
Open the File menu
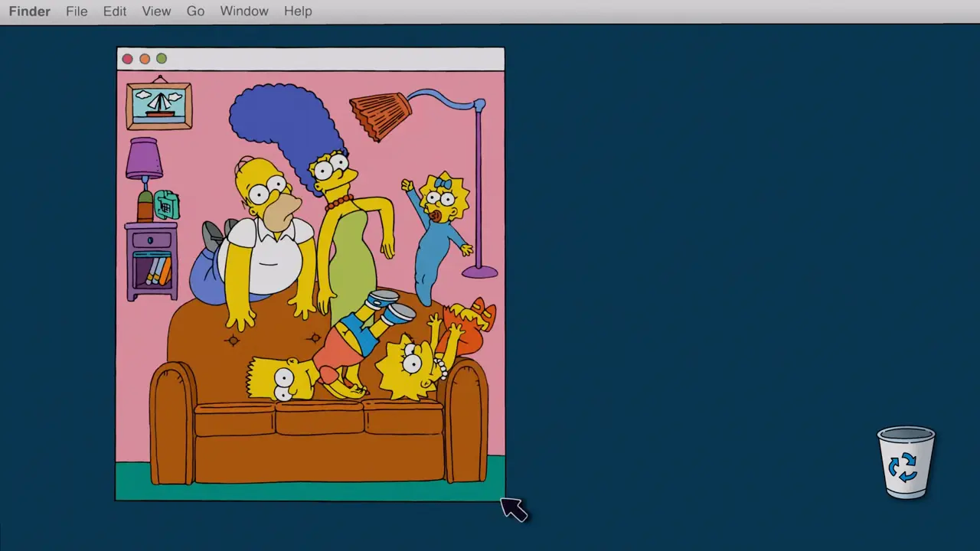(x=77, y=11)
